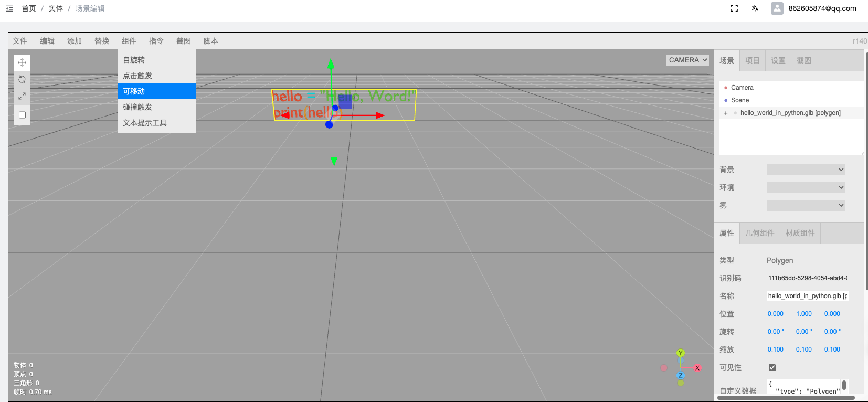The image size is (868, 402).
Task: Click the custom data textarea scrollbar
Action: tap(844, 385)
